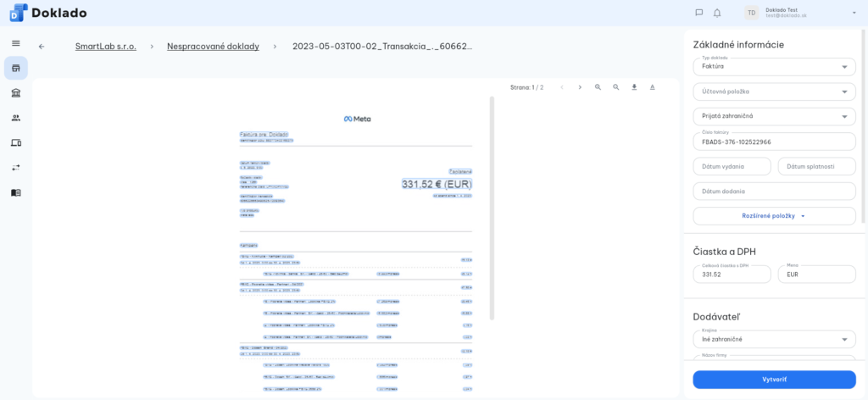
Task: Select the store icon in the sidebar
Action: coord(15,68)
